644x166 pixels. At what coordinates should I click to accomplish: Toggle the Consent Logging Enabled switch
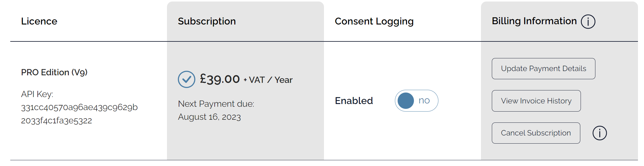click(x=416, y=101)
